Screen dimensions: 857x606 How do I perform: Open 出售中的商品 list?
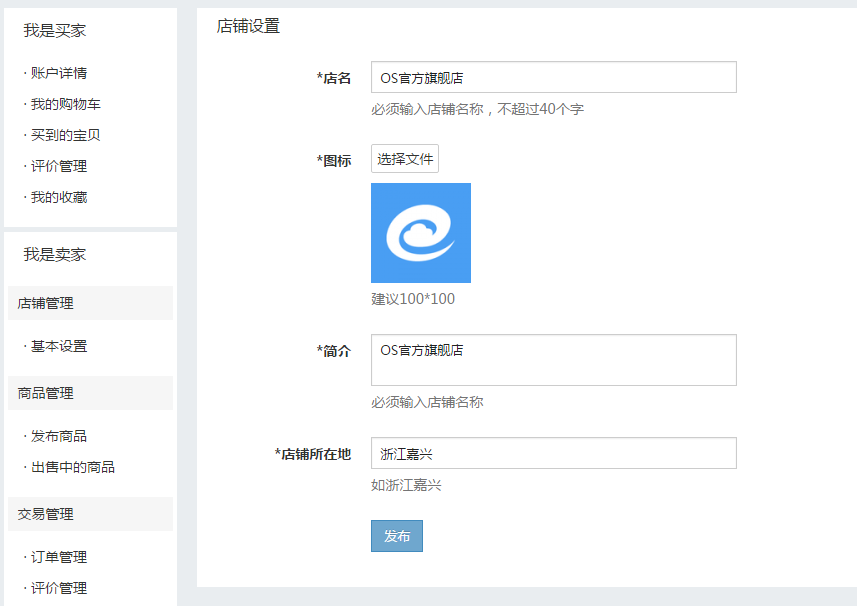[x=73, y=467]
